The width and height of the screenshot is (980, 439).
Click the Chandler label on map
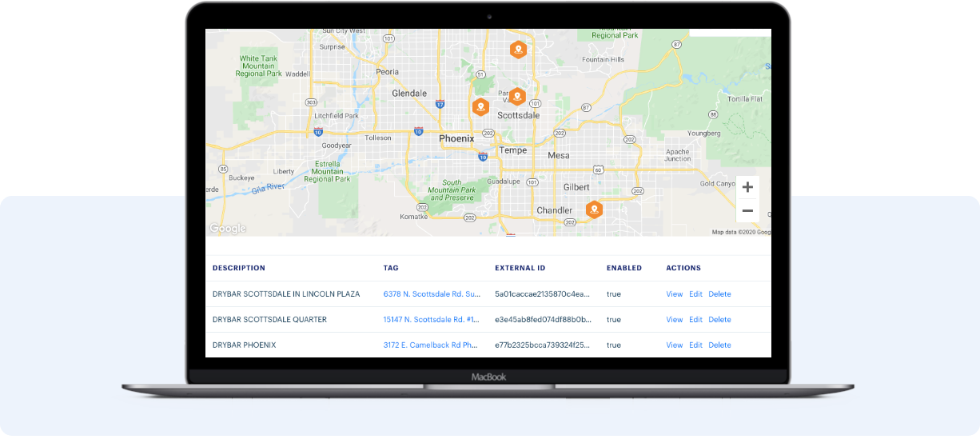(554, 210)
